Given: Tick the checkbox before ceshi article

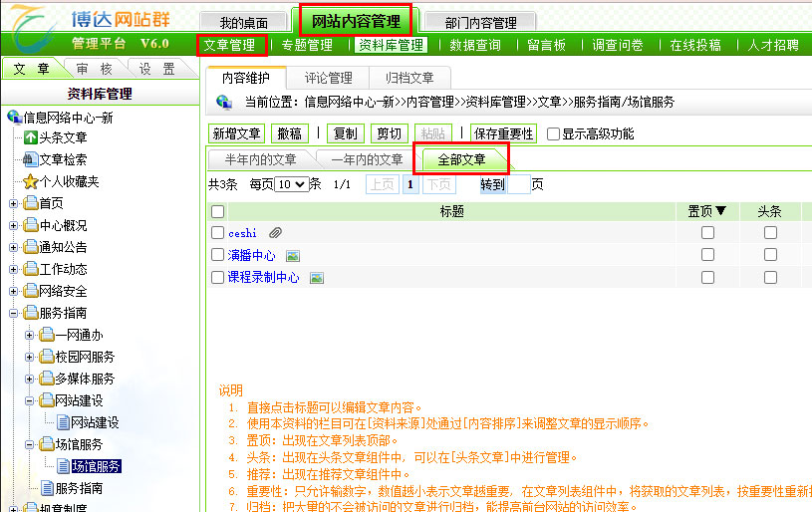Looking at the screenshot, I should (217, 232).
